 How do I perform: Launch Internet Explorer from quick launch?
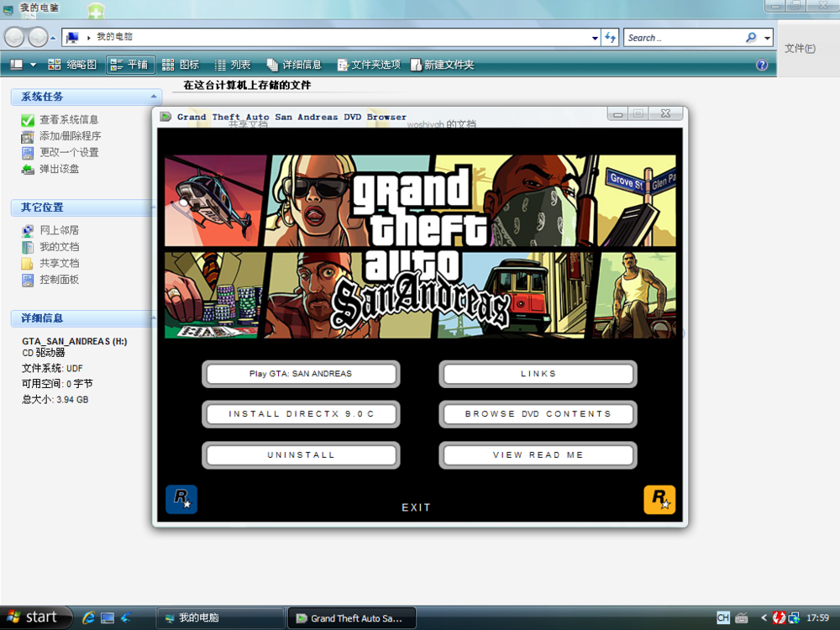[x=88, y=617]
